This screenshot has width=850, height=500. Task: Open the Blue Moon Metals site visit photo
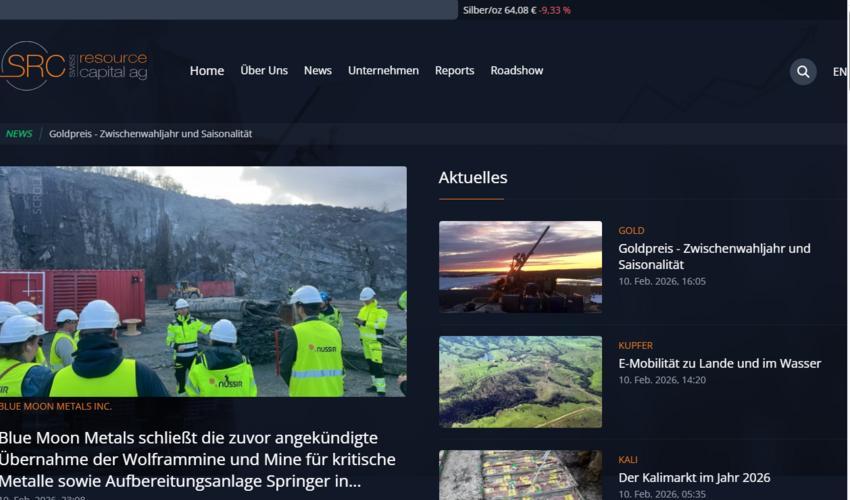point(203,281)
